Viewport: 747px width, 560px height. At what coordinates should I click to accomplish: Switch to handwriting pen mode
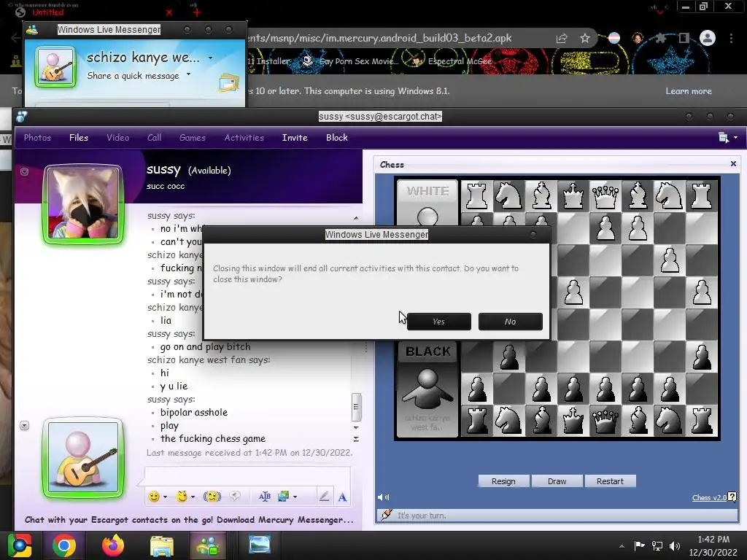point(324,497)
